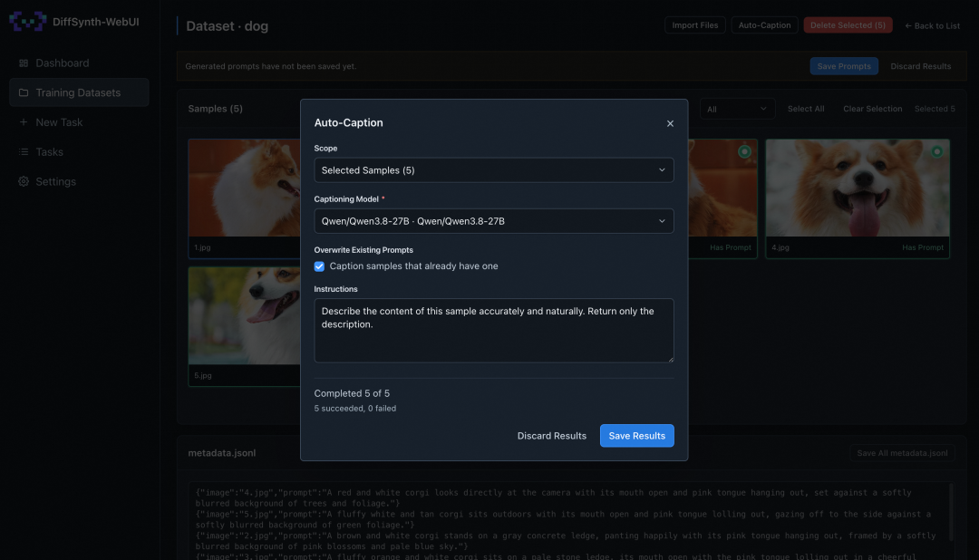Click the Save Prompts button

click(x=844, y=66)
